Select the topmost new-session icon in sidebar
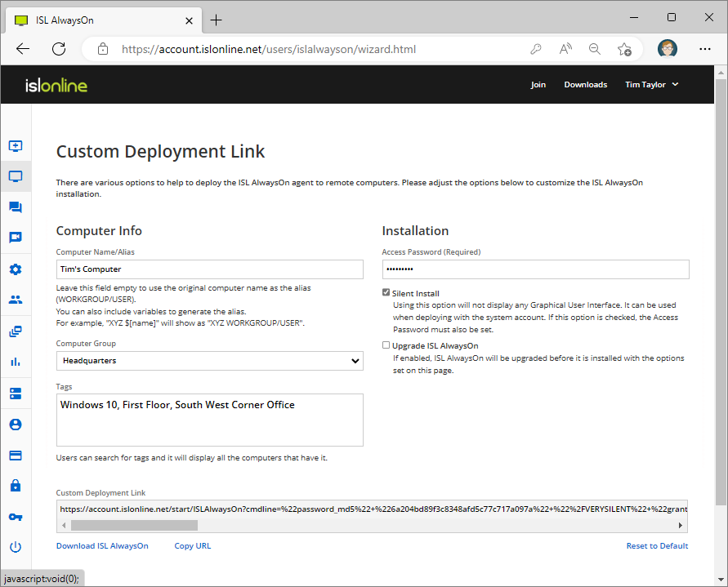 coord(16,146)
